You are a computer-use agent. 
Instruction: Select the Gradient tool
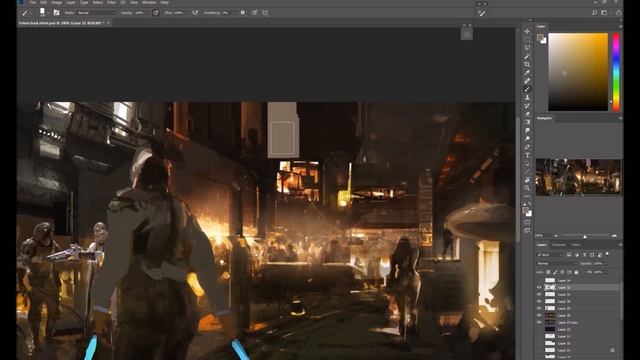coord(527,122)
